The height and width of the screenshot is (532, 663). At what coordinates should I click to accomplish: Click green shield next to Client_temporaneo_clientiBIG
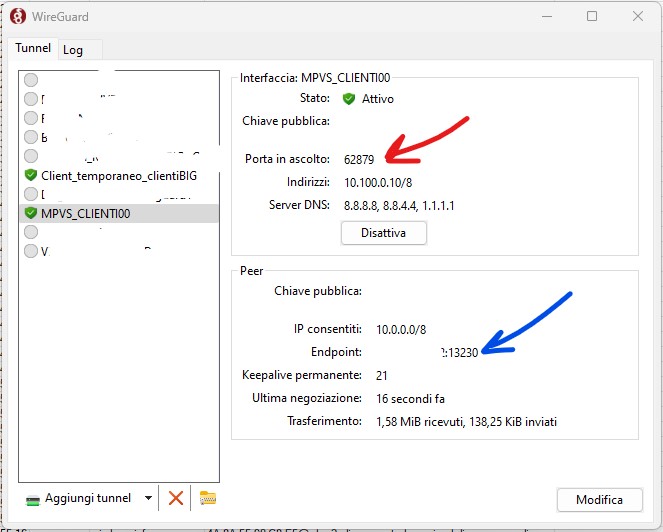click(x=31, y=174)
